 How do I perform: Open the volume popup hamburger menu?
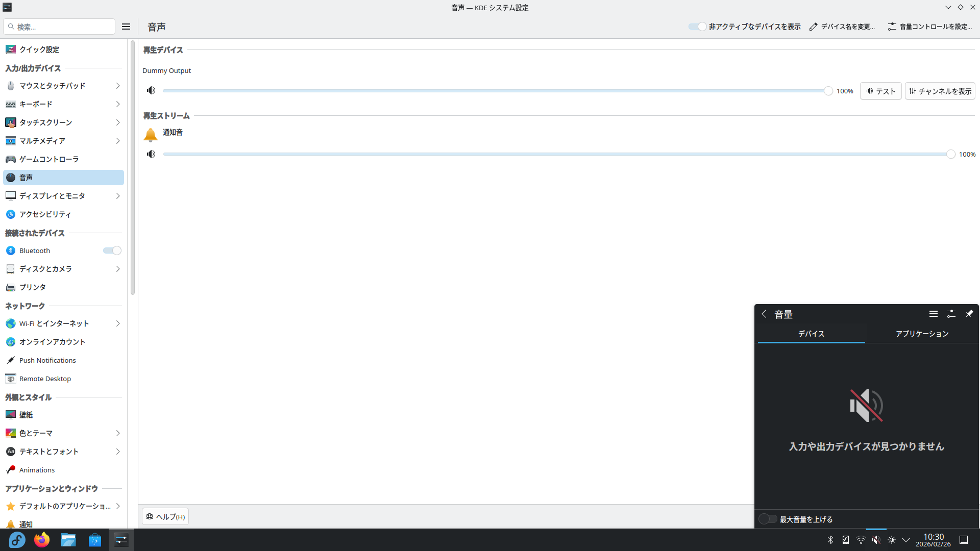click(x=933, y=314)
